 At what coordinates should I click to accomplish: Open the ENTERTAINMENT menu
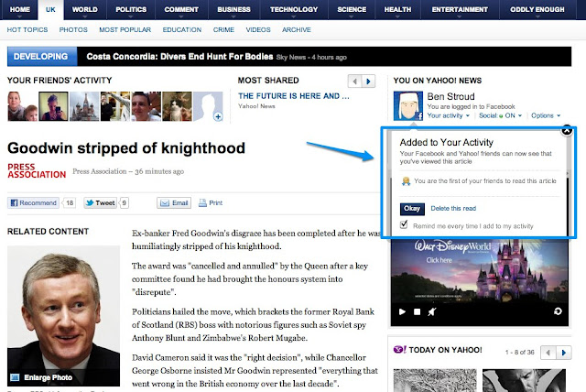pyautogui.click(x=460, y=10)
